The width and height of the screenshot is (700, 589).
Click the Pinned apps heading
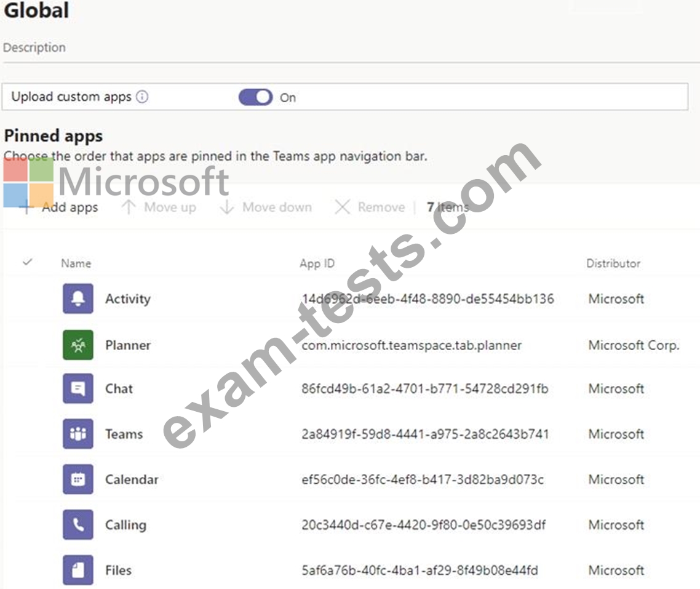(53, 136)
